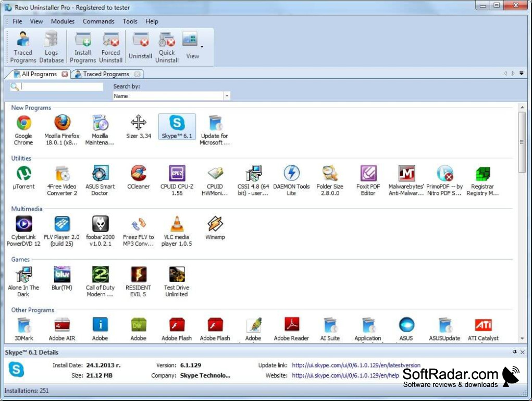This screenshot has height=401, width=532.
Task: Open the Help menu
Action: coord(152,21)
